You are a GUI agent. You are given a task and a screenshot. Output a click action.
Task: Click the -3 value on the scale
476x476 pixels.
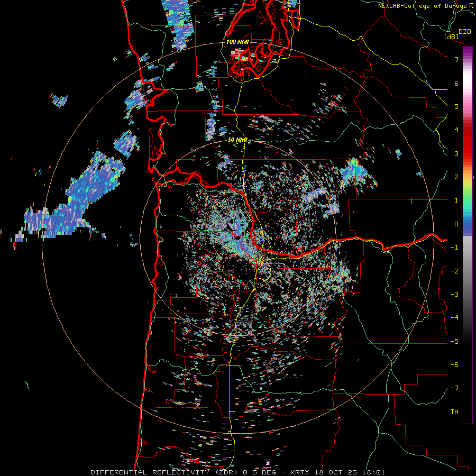454,295
